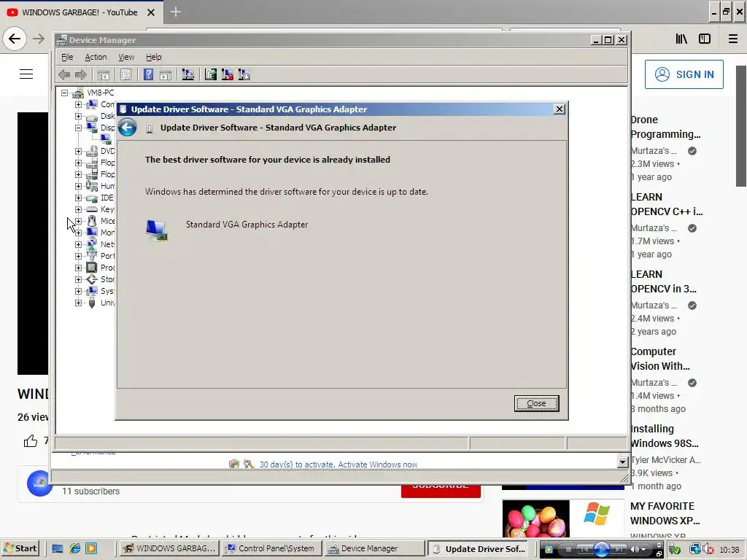
Task: Click the Forward arrow in Device Manager toolbar
Action: [81, 75]
